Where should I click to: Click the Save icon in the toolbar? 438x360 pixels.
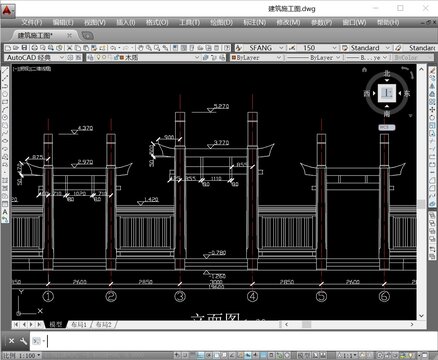[24, 48]
